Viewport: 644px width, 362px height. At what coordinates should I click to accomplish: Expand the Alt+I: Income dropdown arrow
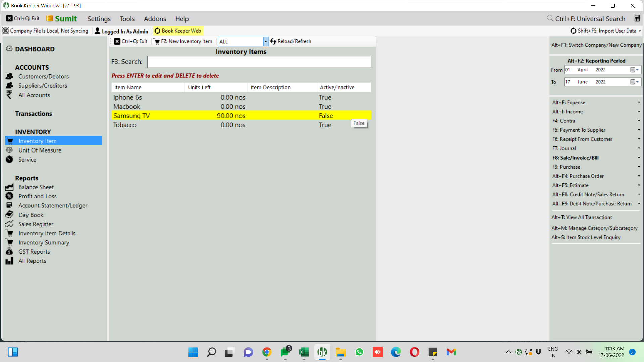click(639, 112)
